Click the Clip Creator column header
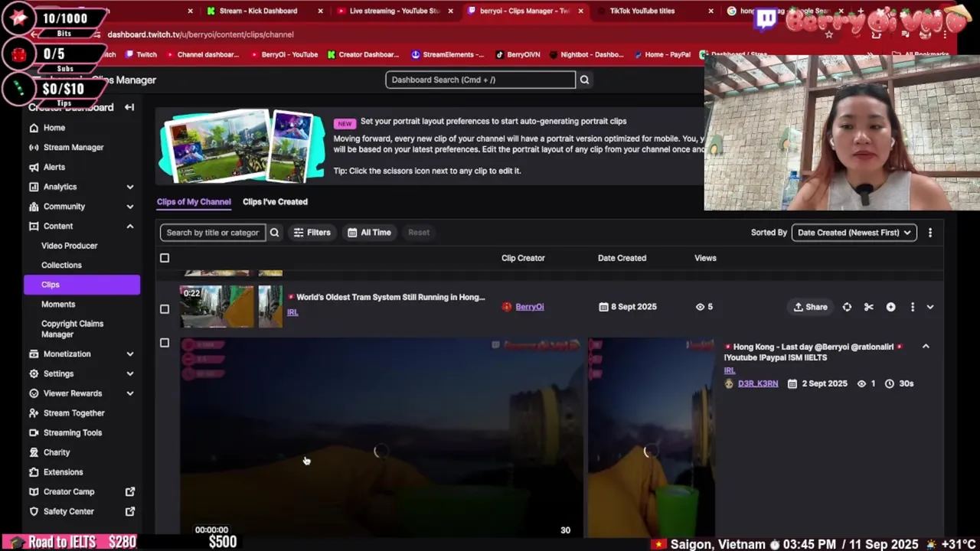The image size is (980, 551). pyautogui.click(x=523, y=258)
